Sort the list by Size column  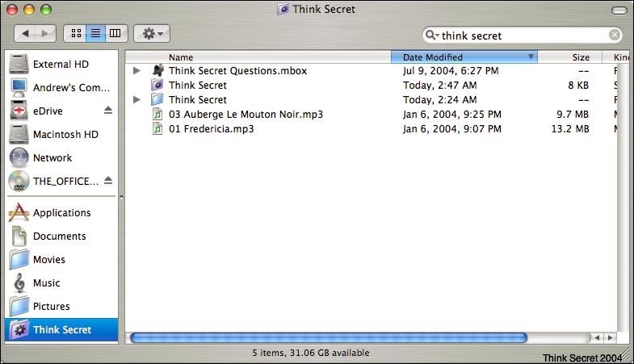569,57
